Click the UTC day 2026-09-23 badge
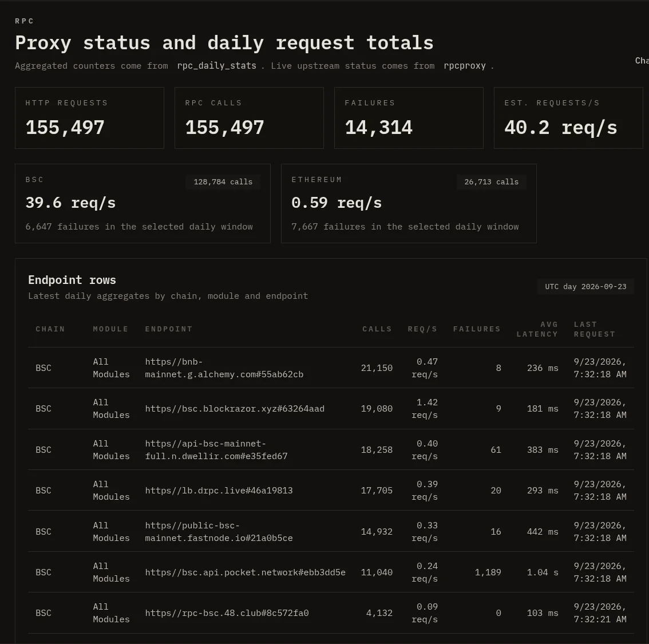 tap(585, 286)
